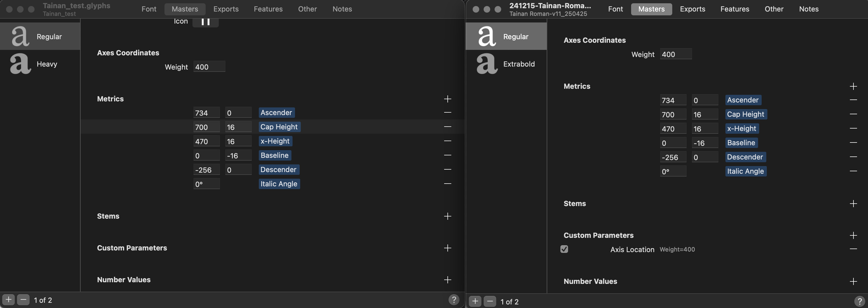Select the Heavy master

tap(40, 64)
